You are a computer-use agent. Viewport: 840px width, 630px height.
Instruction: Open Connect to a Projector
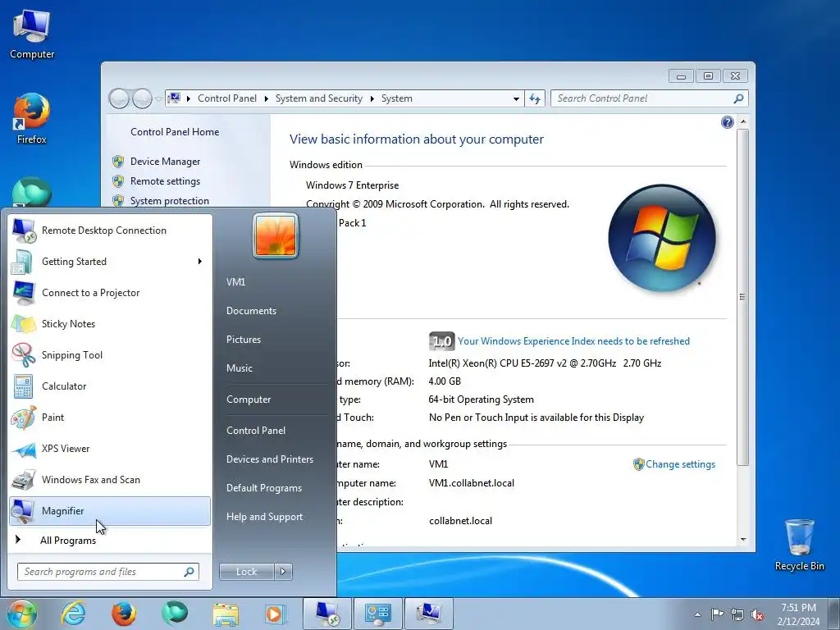pos(110,293)
